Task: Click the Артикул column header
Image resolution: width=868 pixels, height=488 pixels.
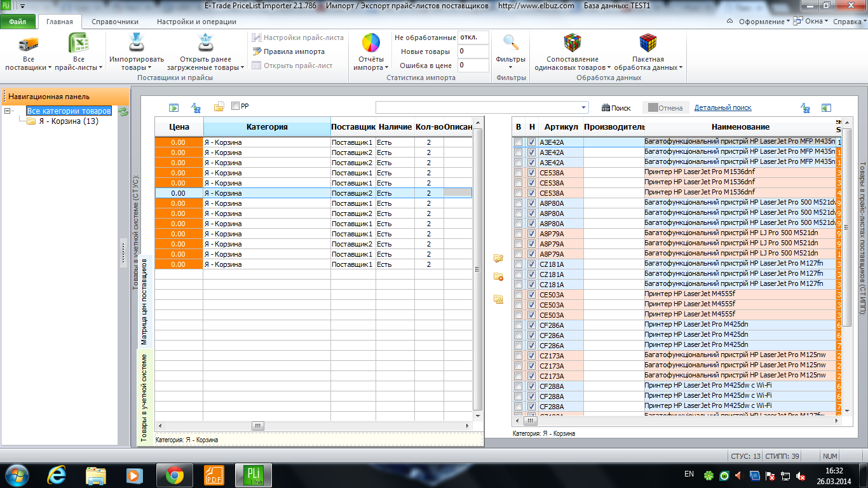Action: point(560,126)
